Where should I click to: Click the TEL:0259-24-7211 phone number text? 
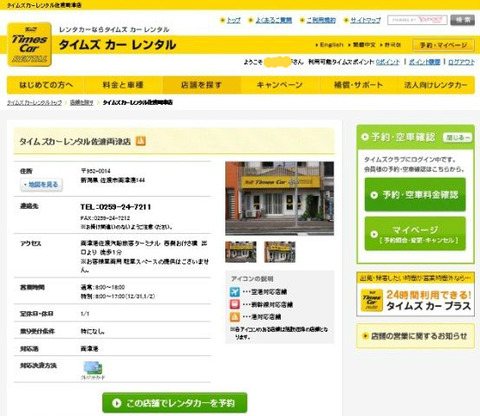[116, 207]
